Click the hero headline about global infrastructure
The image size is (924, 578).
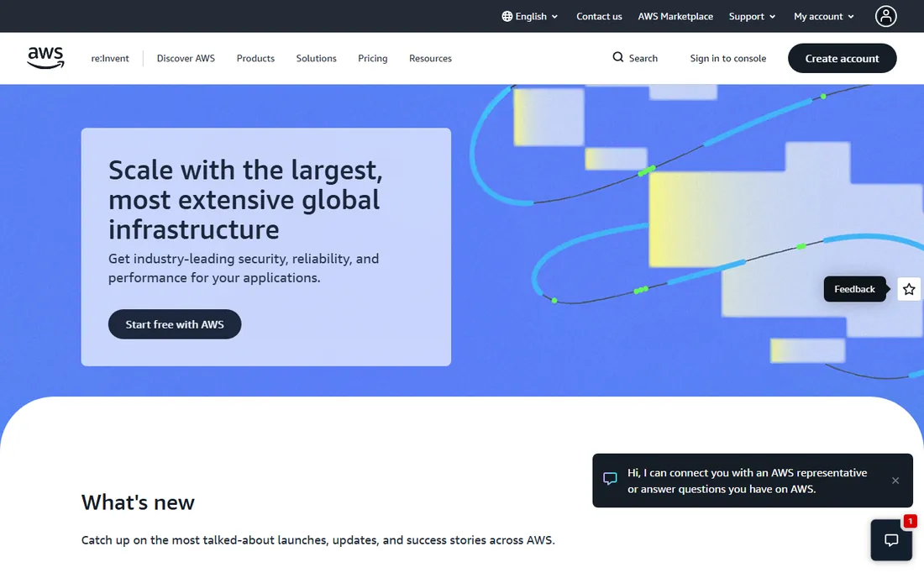pos(245,200)
